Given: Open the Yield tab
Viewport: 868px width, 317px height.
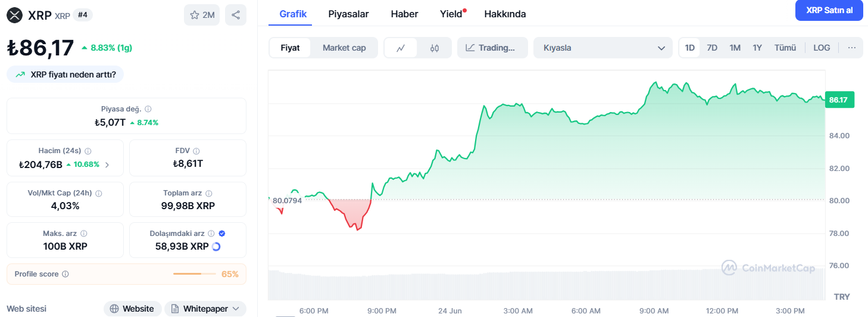Looking at the screenshot, I should [x=452, y=14].
